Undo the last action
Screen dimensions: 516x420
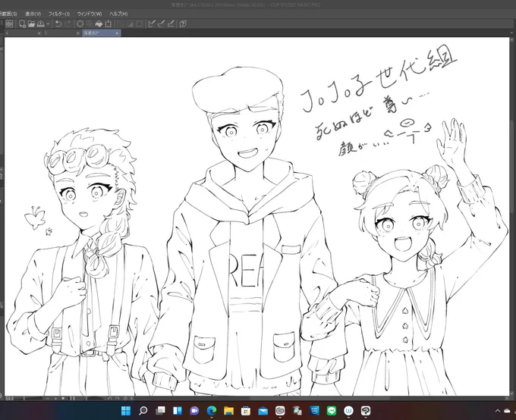tap(58, 24)
